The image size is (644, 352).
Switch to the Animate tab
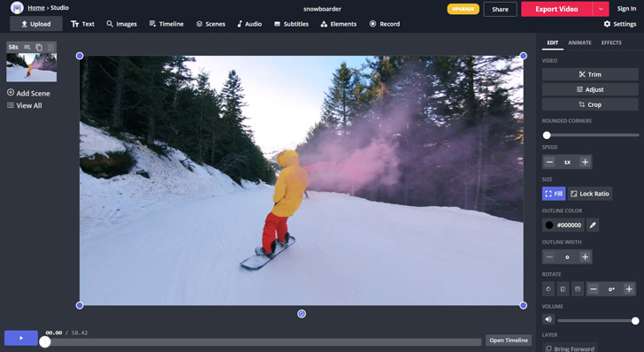coord(579,42)
